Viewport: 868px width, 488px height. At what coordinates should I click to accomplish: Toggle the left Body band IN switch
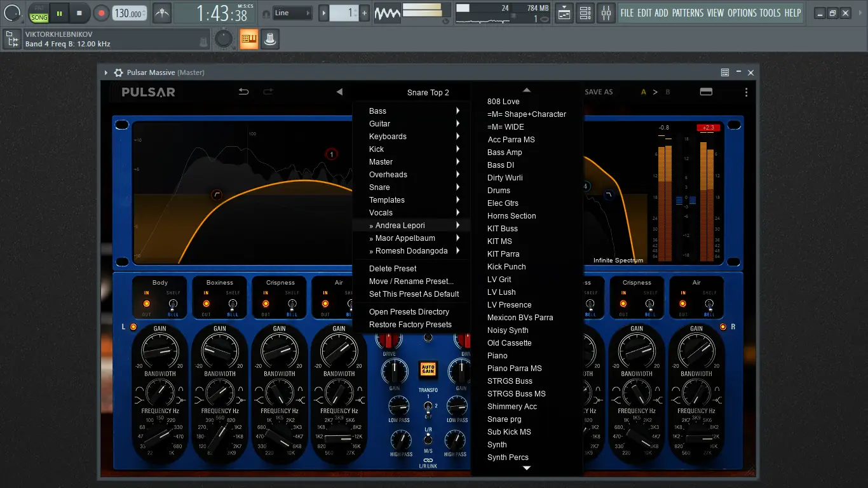pyautogui.click(x=147, y=304)
